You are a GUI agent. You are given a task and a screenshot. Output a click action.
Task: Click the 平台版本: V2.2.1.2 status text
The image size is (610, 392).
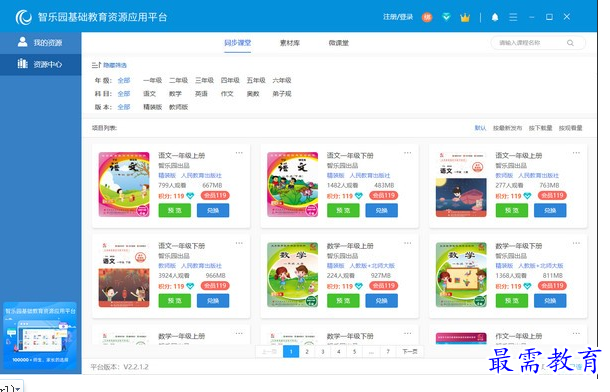[119, 367]
